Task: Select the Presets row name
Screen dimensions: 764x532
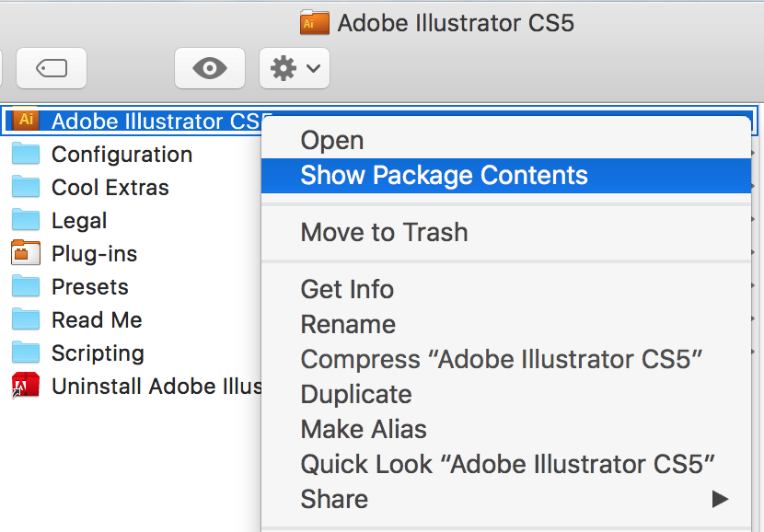Action: tap(90, 287)
